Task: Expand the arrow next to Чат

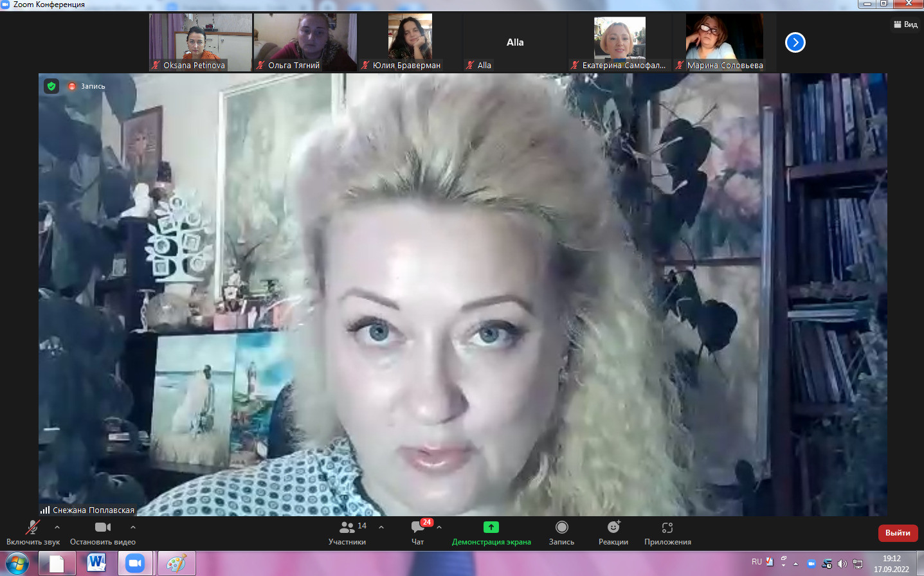Action: click(x=439, y=527)
